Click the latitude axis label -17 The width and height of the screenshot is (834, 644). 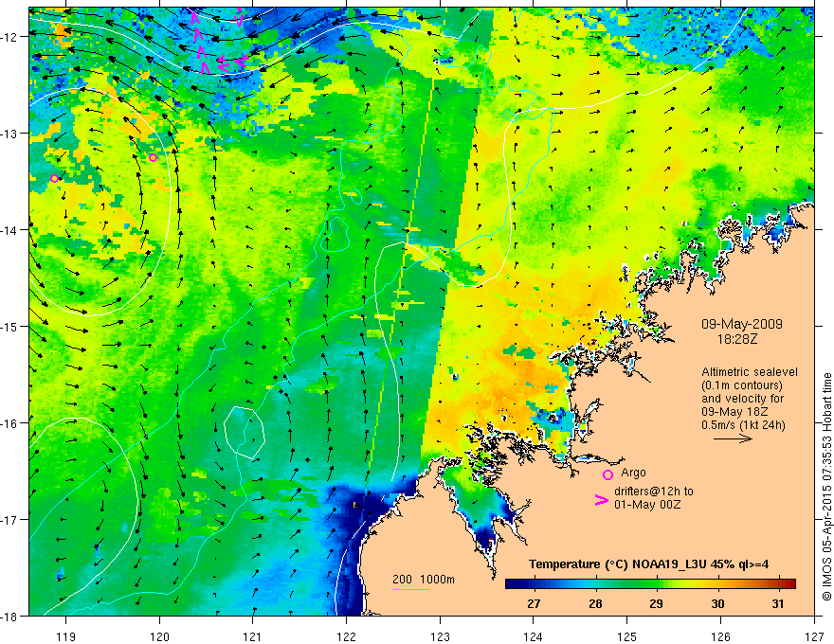[10, 519]
